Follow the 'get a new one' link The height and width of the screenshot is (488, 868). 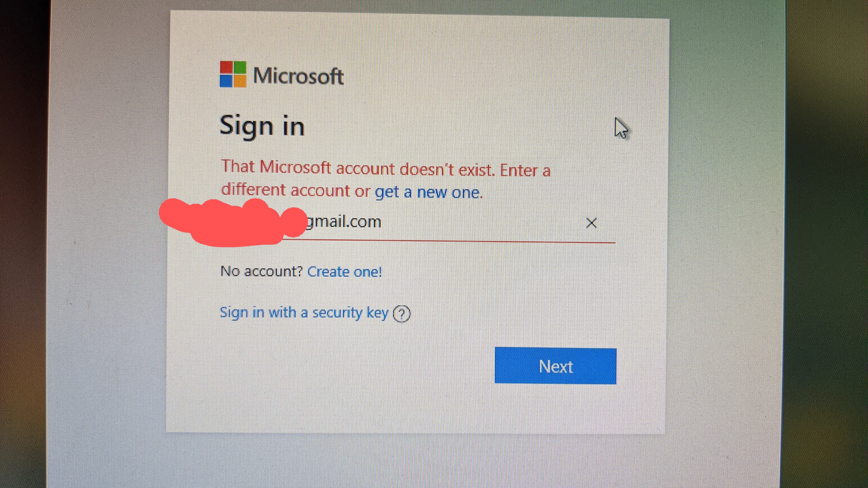click(x=429, y=192)
